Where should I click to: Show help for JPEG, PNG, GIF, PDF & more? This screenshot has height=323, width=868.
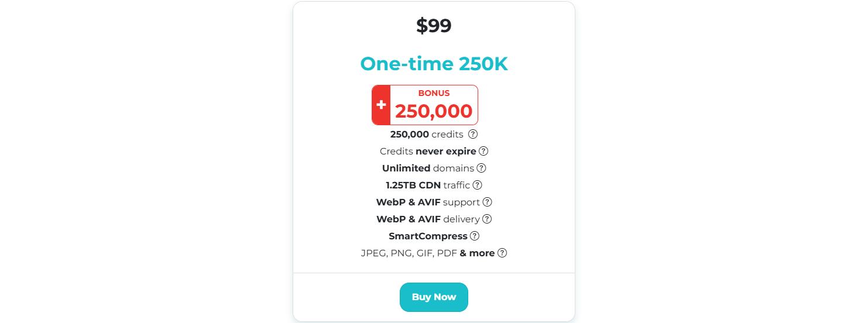coord(502,253)
